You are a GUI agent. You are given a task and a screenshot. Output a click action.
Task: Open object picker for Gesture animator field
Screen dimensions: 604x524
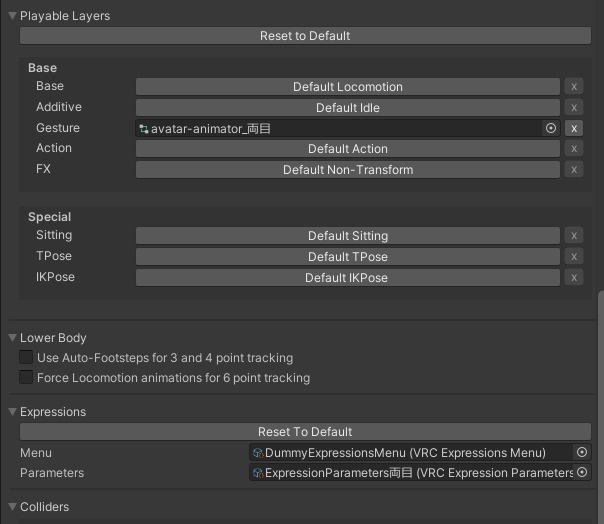pos(551,128)
